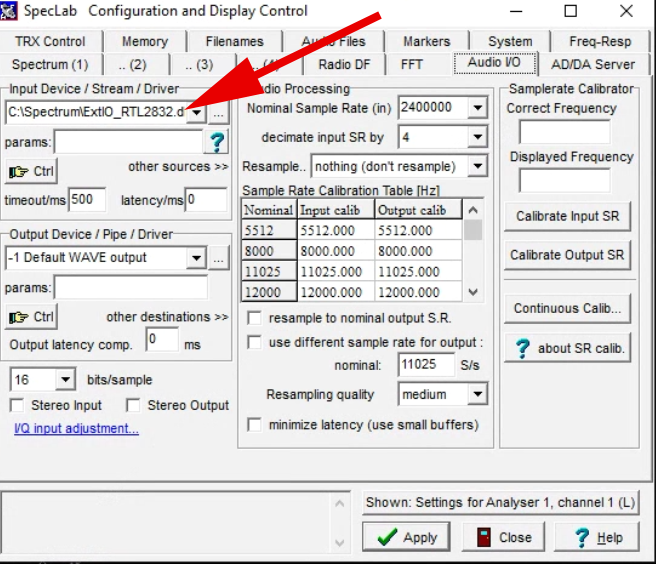Viewport: 656px width, 564px height.
Task: Click the message log text area
Action: click(x=167, y=522)
